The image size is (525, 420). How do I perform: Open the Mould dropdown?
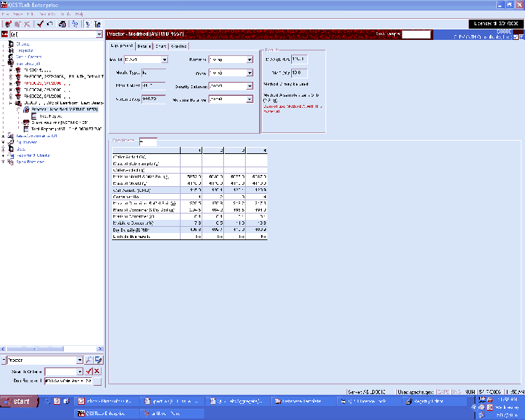[x=164, y=59]
